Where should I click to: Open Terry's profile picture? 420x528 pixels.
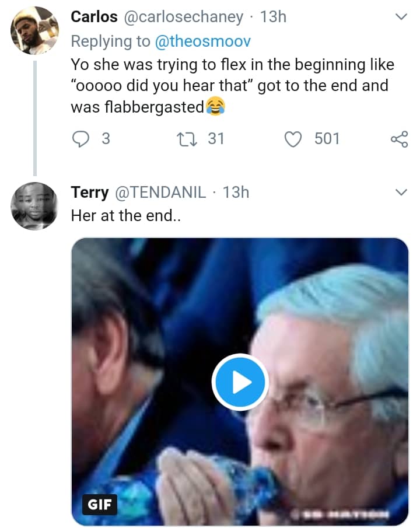click(x=34, y=205)
